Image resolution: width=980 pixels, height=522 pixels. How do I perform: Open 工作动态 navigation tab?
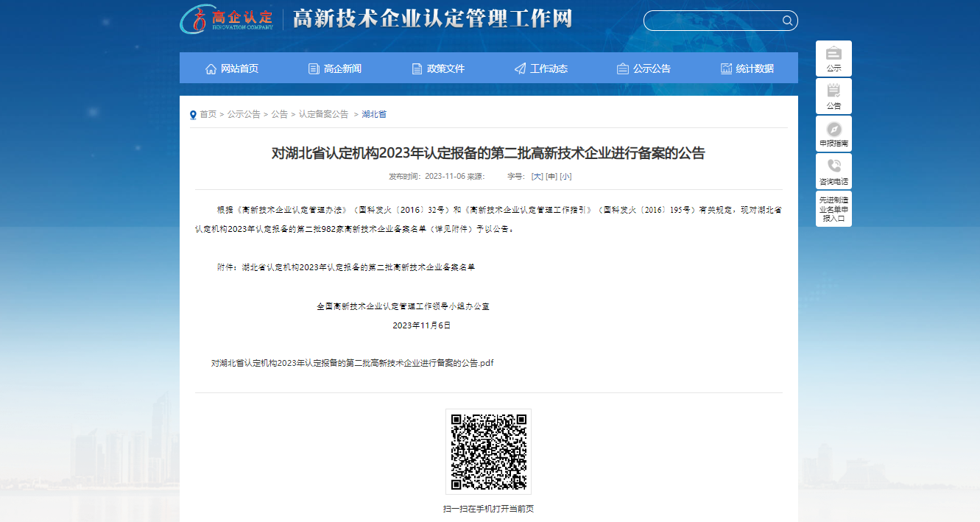540,68
